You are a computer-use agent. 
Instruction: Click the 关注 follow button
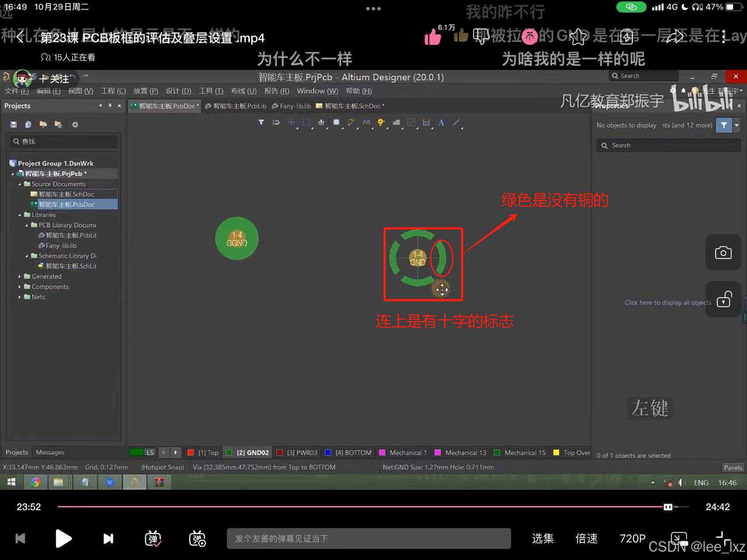pos(54,79)
